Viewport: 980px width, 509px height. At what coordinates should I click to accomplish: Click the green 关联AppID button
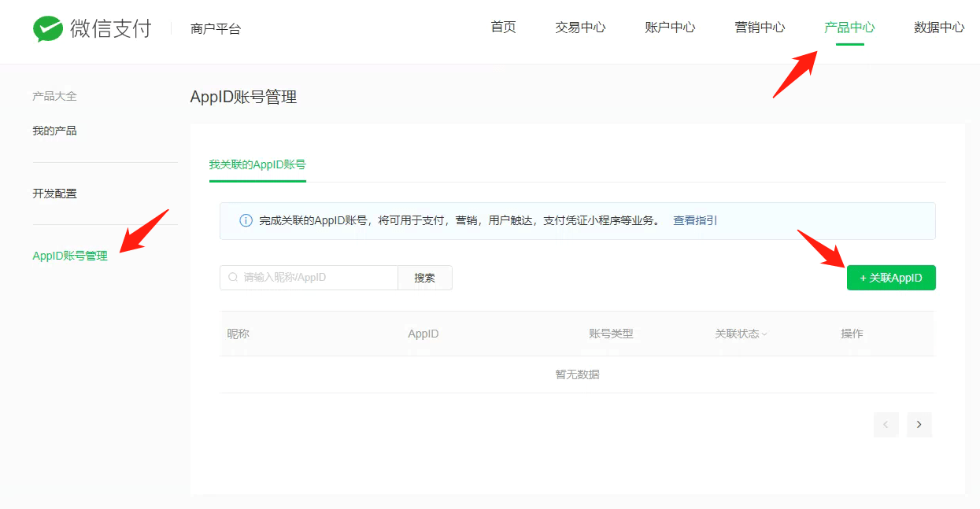pyautogui.click(x=891, y=278)
